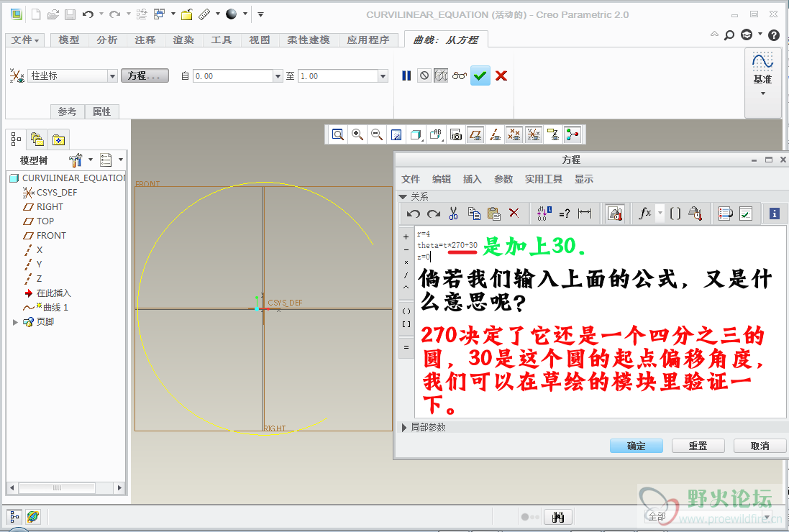Click model tree horizontal scrollbar right arrow
This screenshot has width=789, height=532.
point(119,487)
